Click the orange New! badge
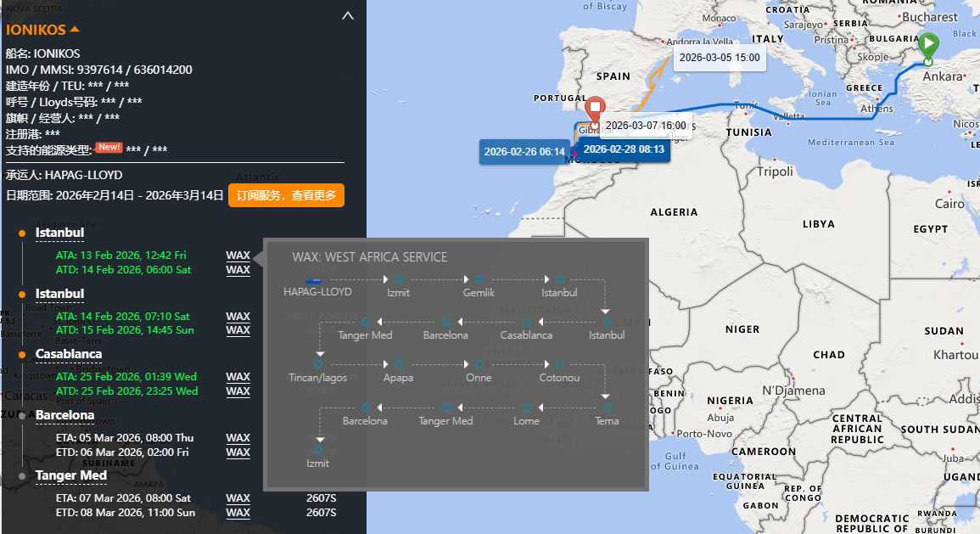 (x=109, y=148)
